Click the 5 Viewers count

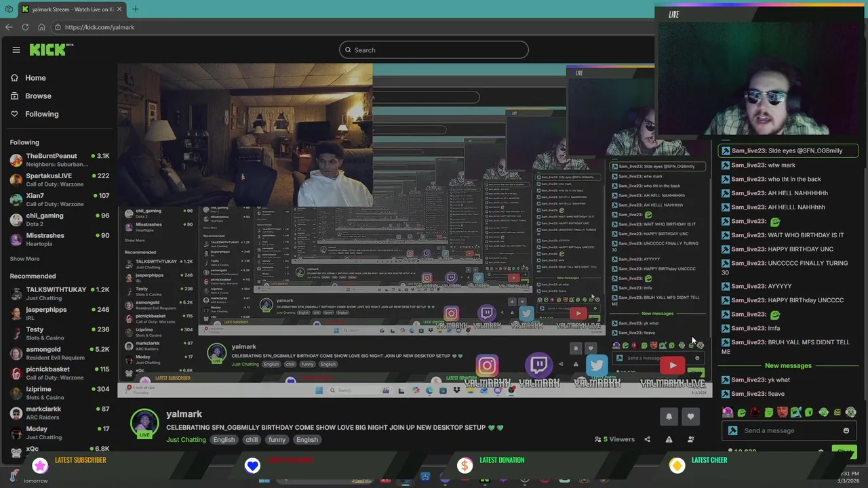[614, 439]
